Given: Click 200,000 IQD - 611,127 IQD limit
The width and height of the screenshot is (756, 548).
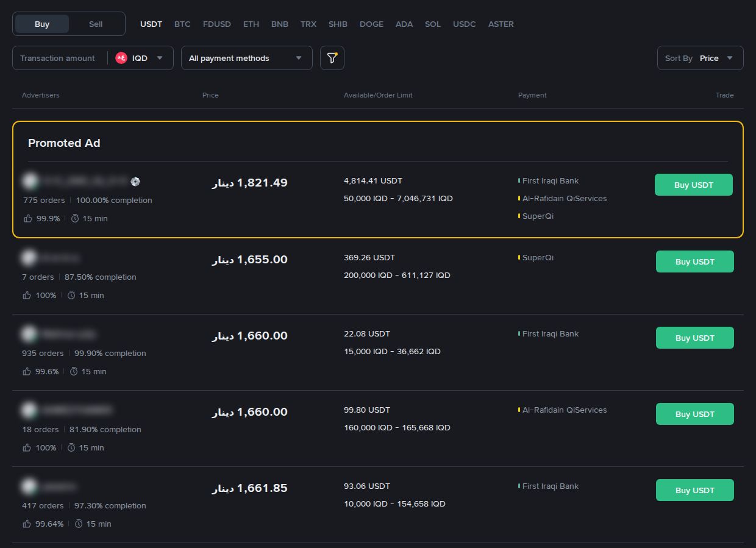Looking at the screenshot, I should [397, 276].
